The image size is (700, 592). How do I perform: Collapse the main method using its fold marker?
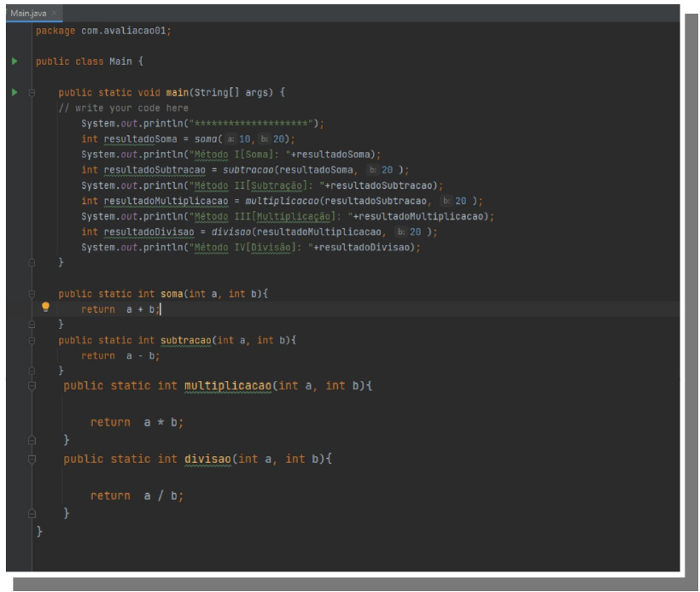[x=32, y=92]
